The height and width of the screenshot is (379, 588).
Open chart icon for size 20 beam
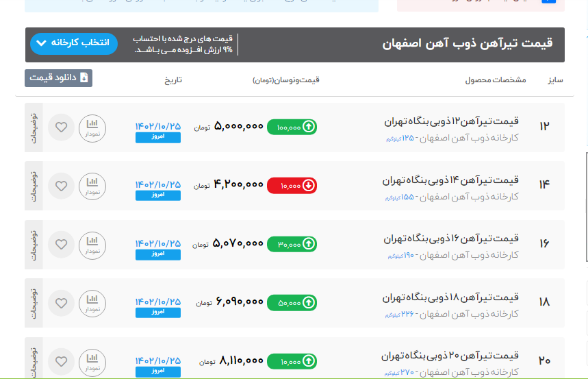tap(92, 361)
